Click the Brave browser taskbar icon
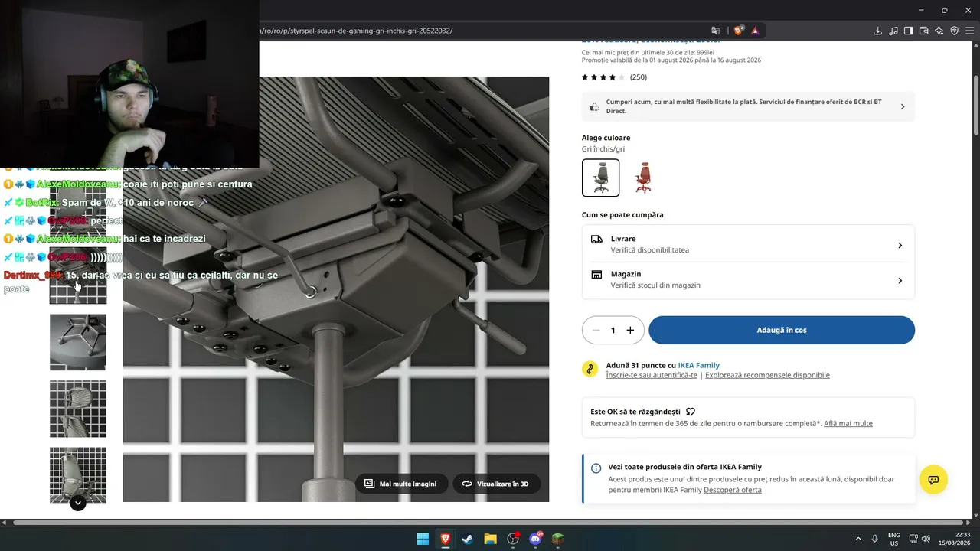980x551 pixels. [445, 539]
